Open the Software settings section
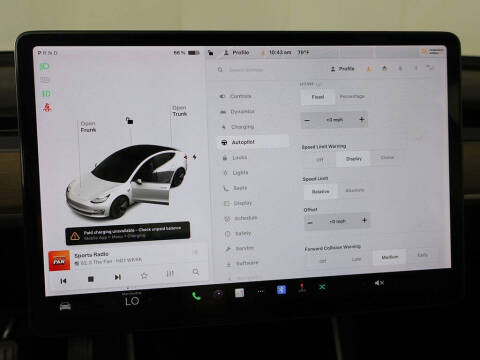Screen dimensions: 480x360 point(243,263)
